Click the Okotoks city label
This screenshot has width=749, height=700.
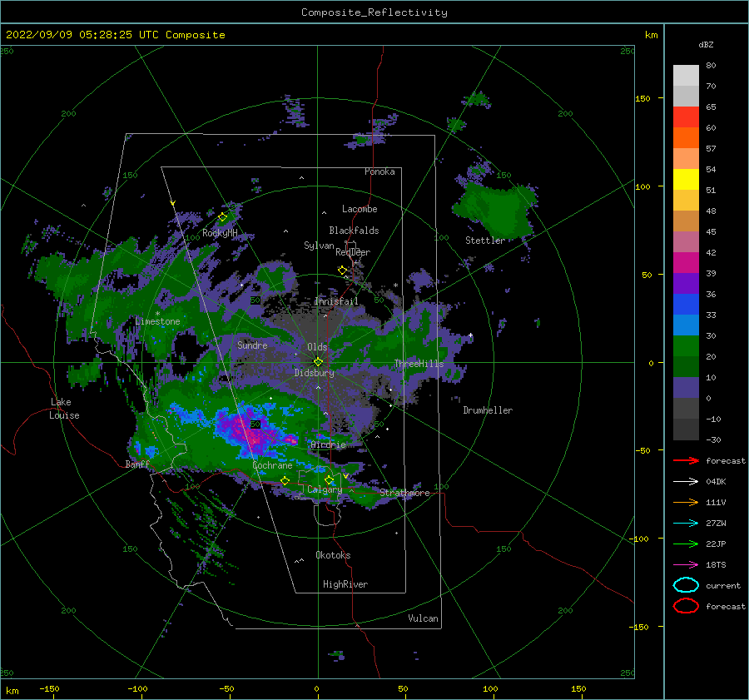[x=333, y=555]
